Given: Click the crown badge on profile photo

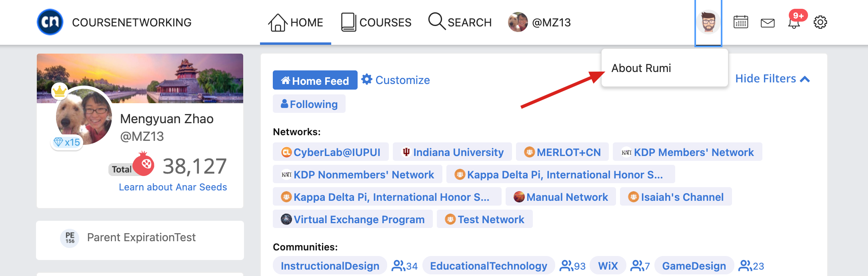Looking at the screenshot, I should (60, 92).
